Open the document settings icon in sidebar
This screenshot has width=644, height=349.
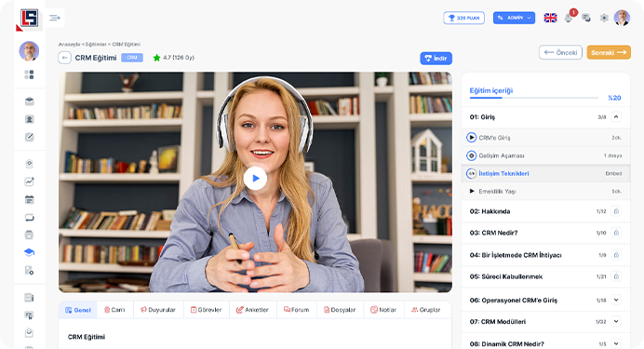pyautogui.click(x=29, y=271)
